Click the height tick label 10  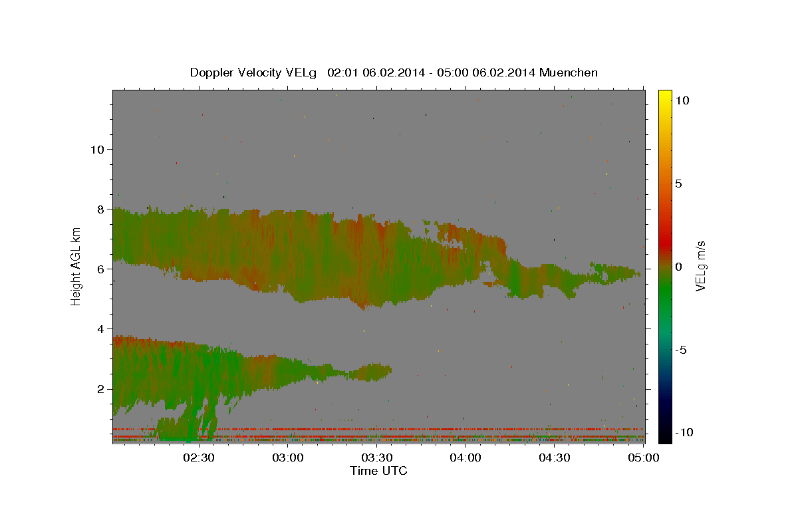point(98,149)
